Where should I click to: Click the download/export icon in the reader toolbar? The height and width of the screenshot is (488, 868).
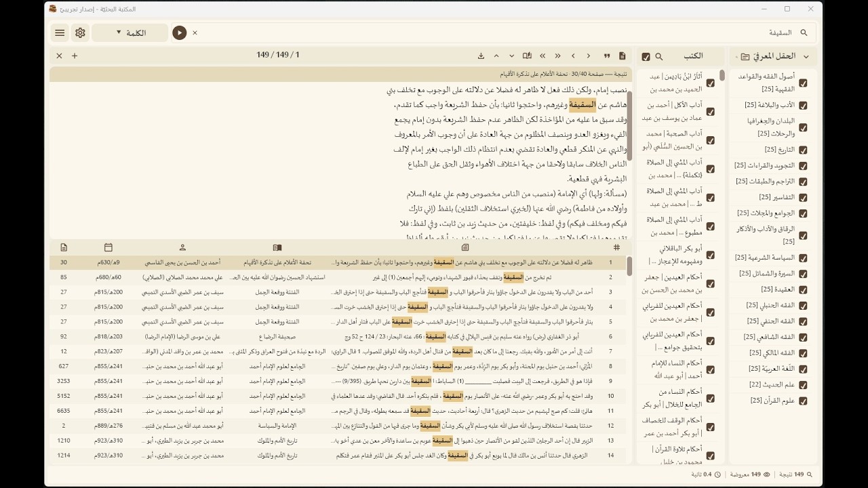point(481,56)
